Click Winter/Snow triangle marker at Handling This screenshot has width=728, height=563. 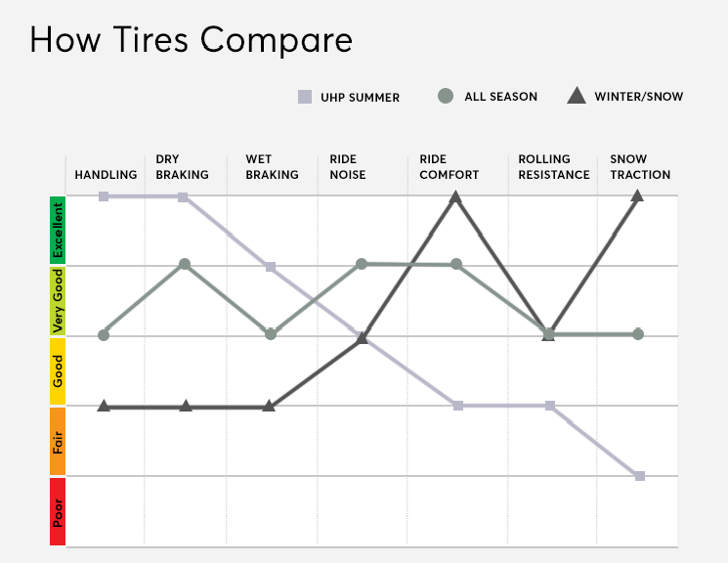pos(105,405)
